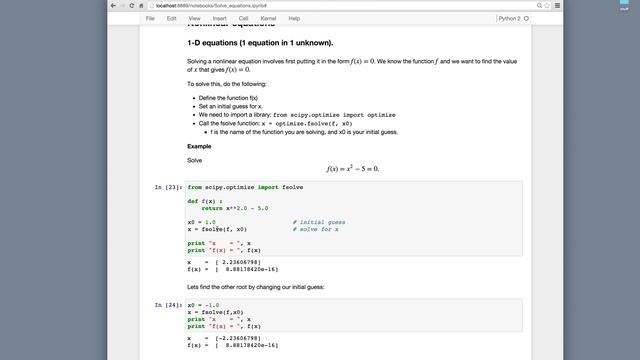This screenshot has height=360, width=640.
Task: Click the 'x0 = -1.0' code line
Action: pos(203,305)
